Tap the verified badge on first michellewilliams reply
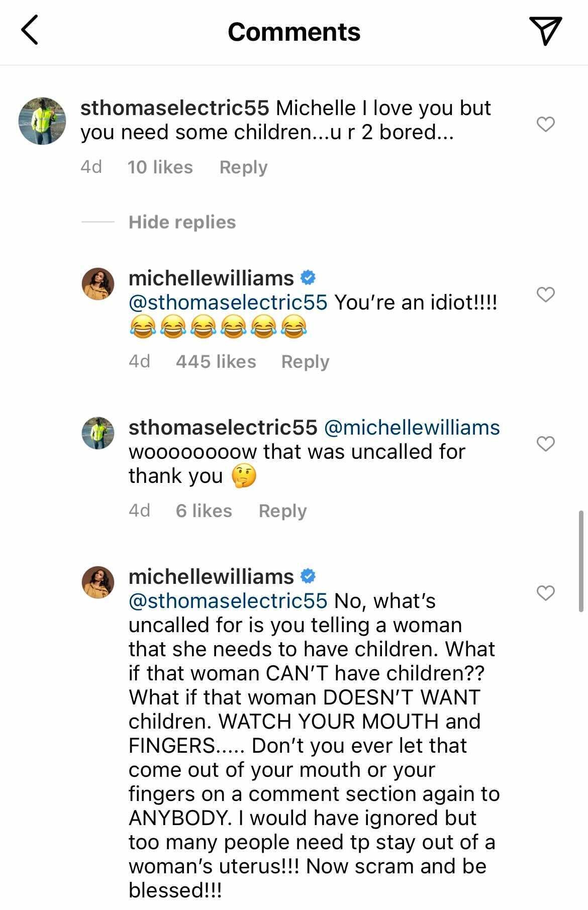This screenshot has height=910, width=588. click(x=308, y=277)
